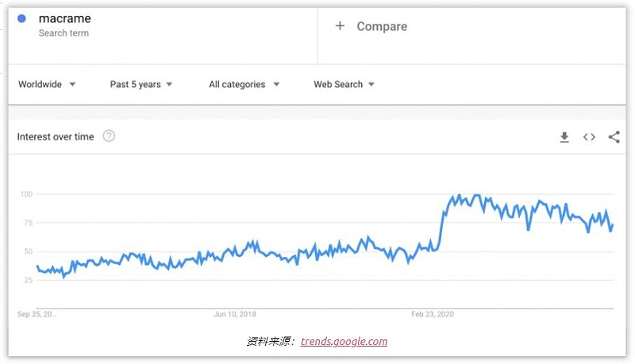Open the trends.google.com link
This screenshot has height=364, width=635.
pos(344,342)
